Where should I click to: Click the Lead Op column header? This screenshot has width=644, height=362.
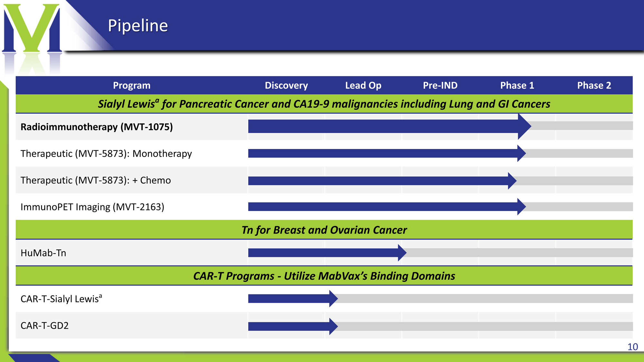363,85
